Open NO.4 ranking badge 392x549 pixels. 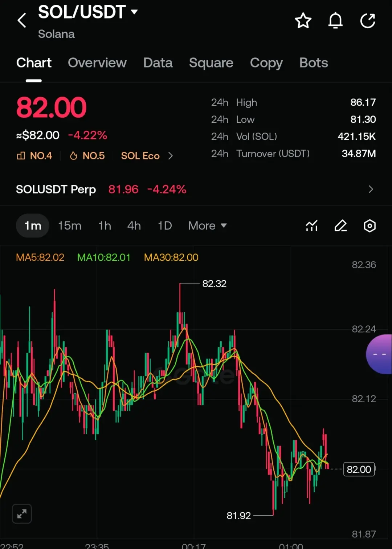coord(34,156)
